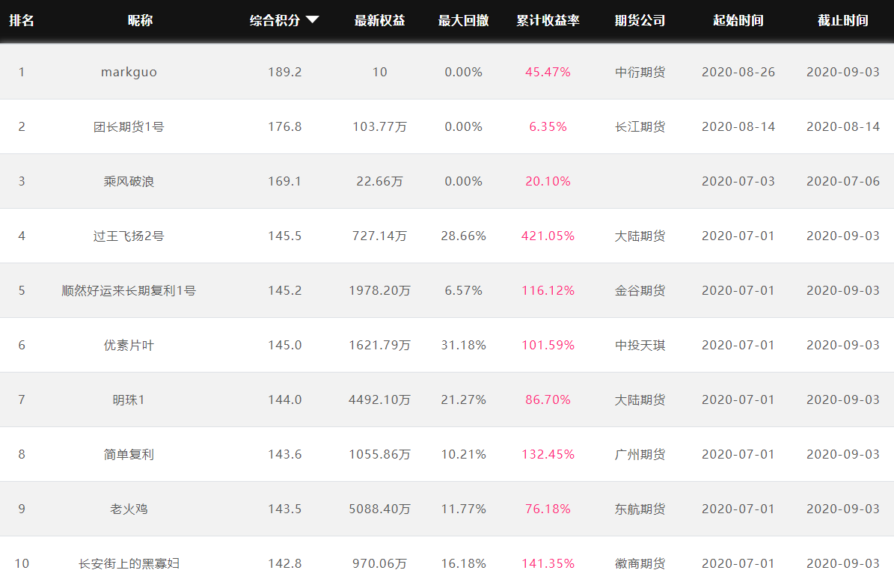Screen dimensions: 894x588
Task: Open the 顺然好运来长期复利1号 nickname entry
Action: point(129,291)
